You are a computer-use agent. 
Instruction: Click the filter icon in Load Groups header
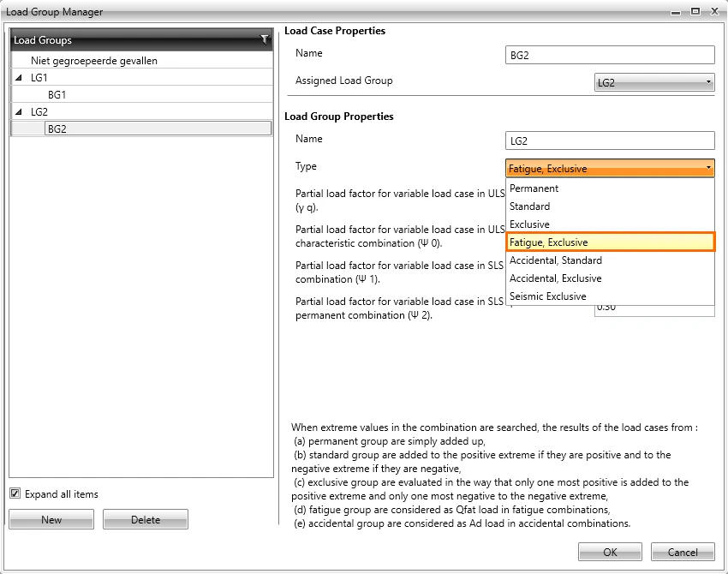coord(264,40)
